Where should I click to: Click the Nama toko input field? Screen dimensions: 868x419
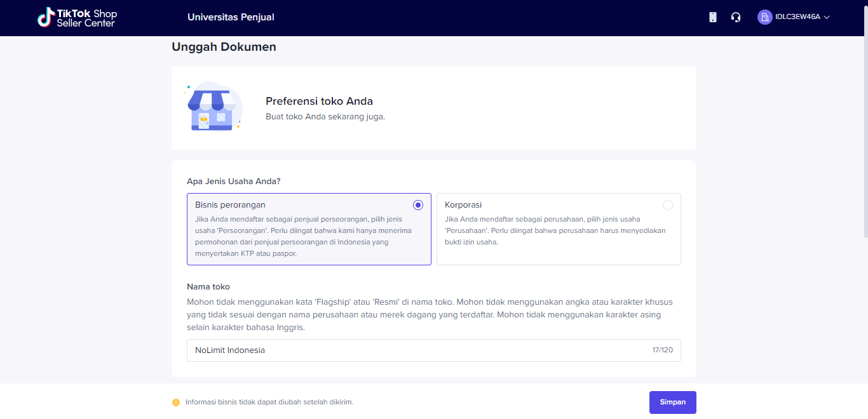tap(433, 350)
